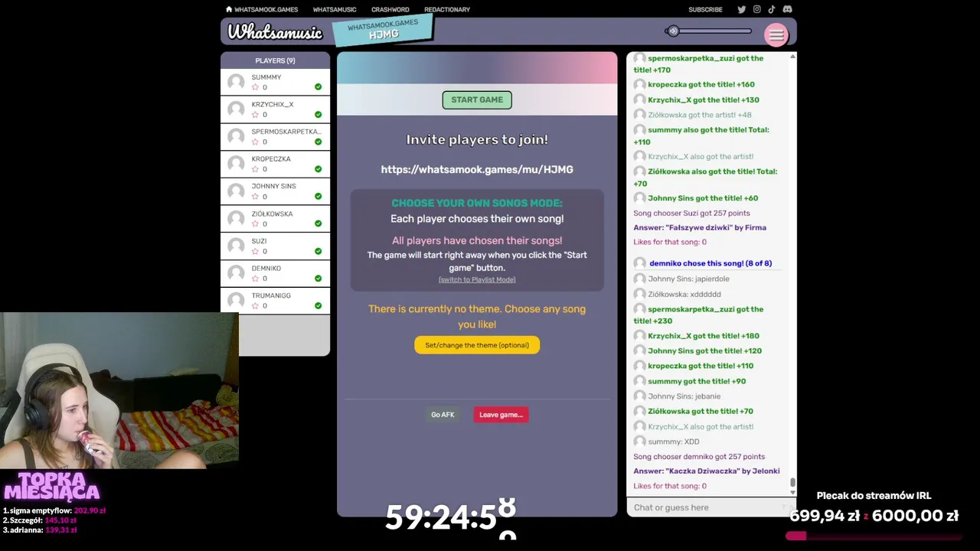The width and height of the screenshot is (980, 551).
Task: Click the green ready checkmark for JOHNNY SINS
Action: [318, 197]
